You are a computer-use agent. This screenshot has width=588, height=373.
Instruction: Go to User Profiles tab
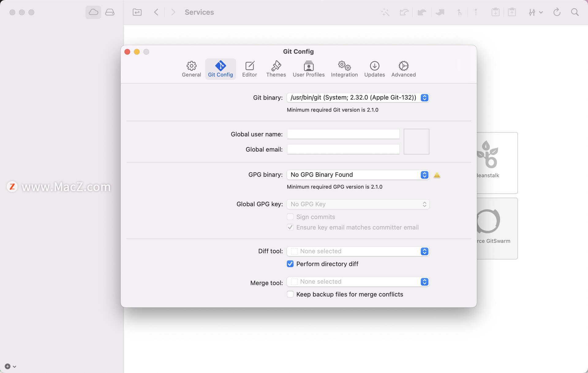(x=309, y=69)
